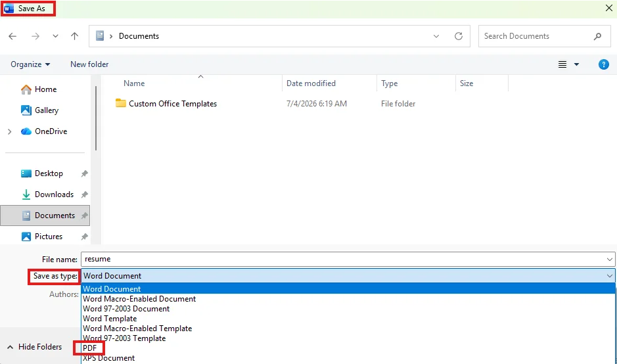Open Help with the question mark icon
Image resolution: width=617 pixels, height=364 pixels.
pyautogui.click(x=603, y=64)
